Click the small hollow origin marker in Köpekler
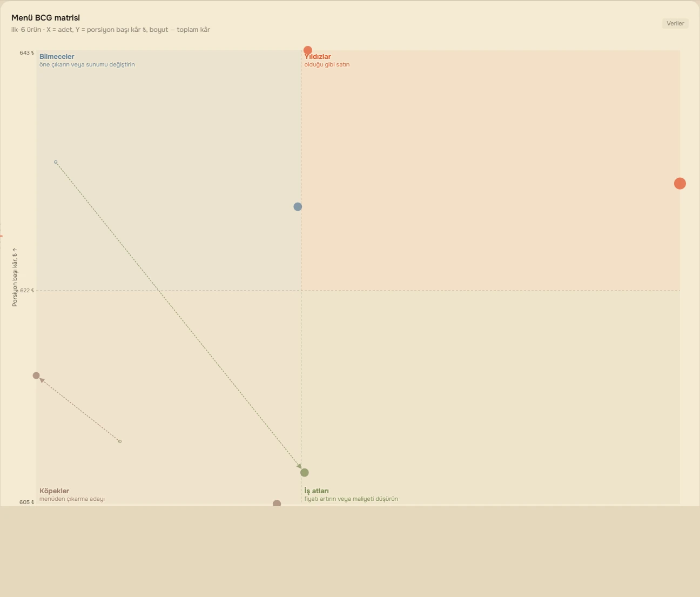The height and width of the screenshot is (597, 700). click(120, 441)
